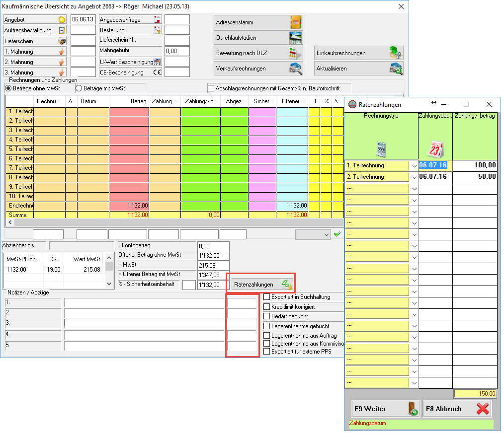The height and width of the screenshot is (434, 504).
Task: Click the calendar icon in Zahlungsdatum column
Action: (435, 149)
